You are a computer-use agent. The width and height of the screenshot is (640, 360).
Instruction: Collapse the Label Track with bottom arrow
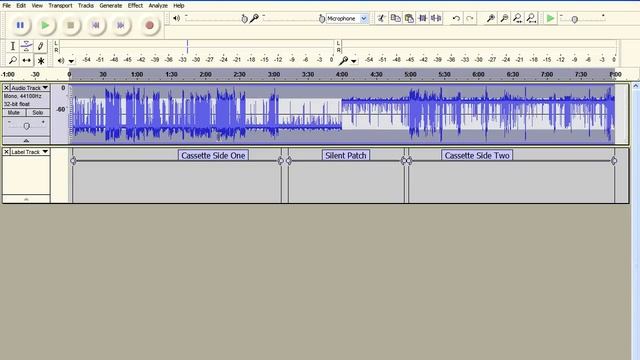[x=27, y=199]
